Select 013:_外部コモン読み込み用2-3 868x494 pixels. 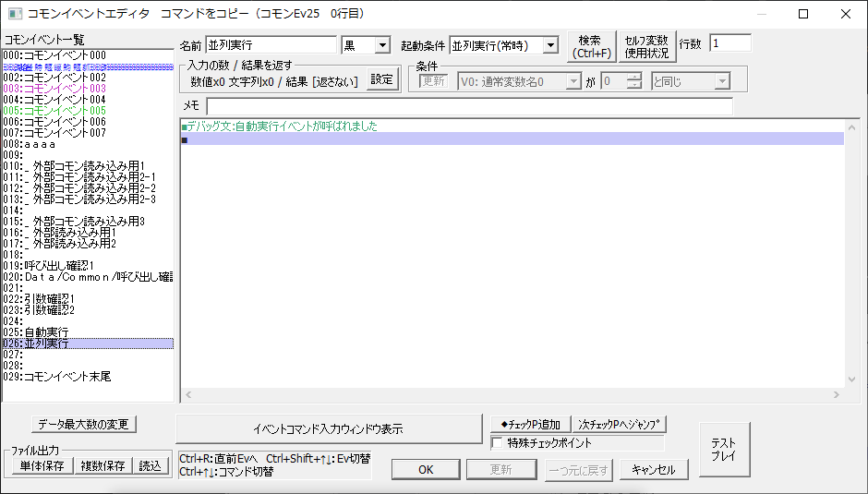pyautogui.click(x=88, y=199)
